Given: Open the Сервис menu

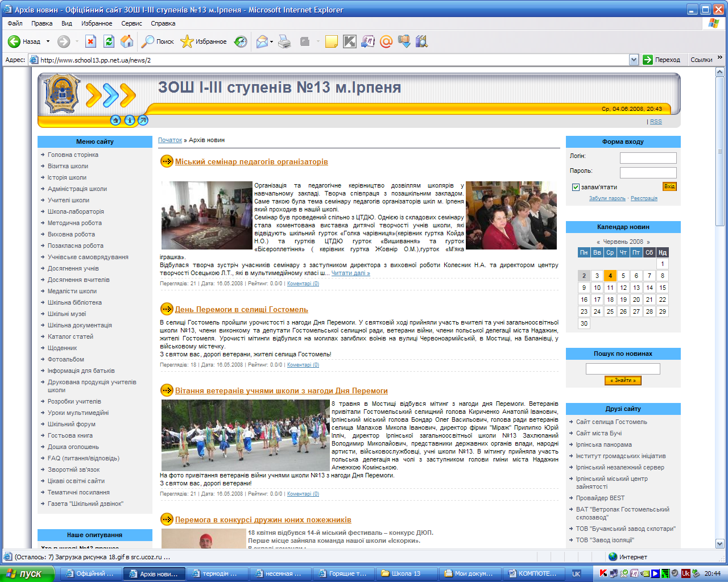Looking at the screenshot, I should click(131, 23).
